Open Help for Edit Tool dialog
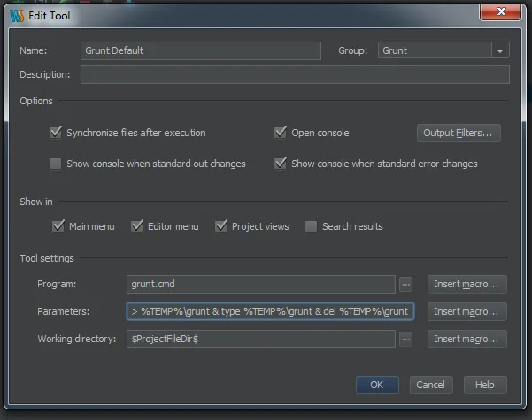 pyautogui.click(x=485, y=385)
